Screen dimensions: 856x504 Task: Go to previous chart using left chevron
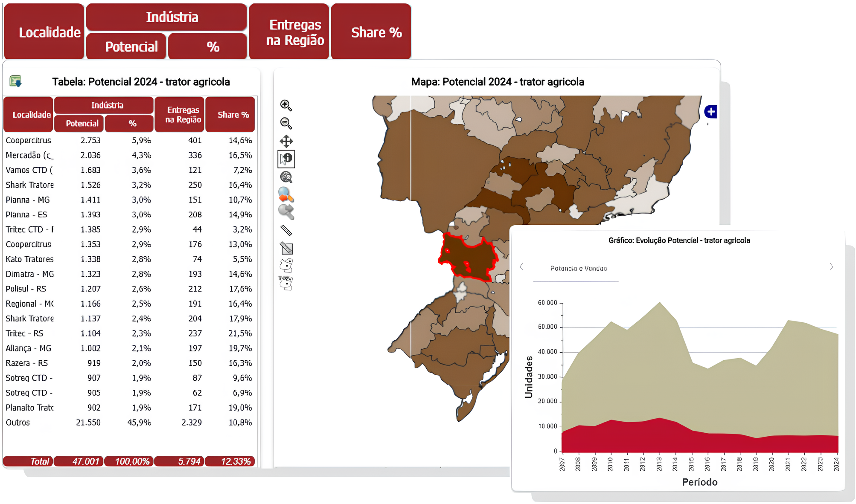click(521, 267)
